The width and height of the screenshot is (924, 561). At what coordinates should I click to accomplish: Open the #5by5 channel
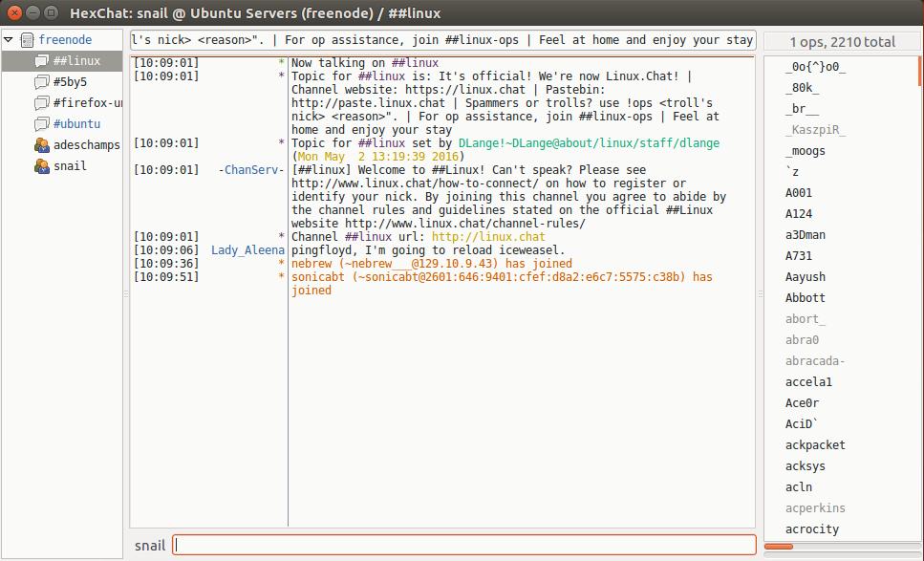70,82
